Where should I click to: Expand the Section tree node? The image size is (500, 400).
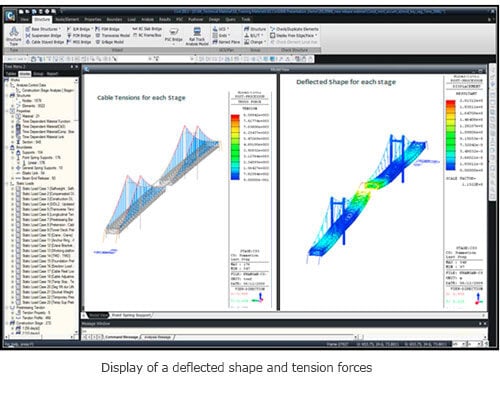click(13, 142)
